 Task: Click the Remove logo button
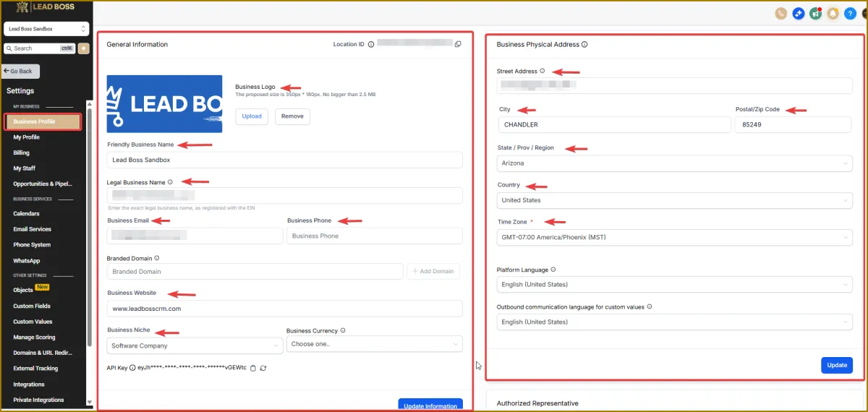[292, 116]
